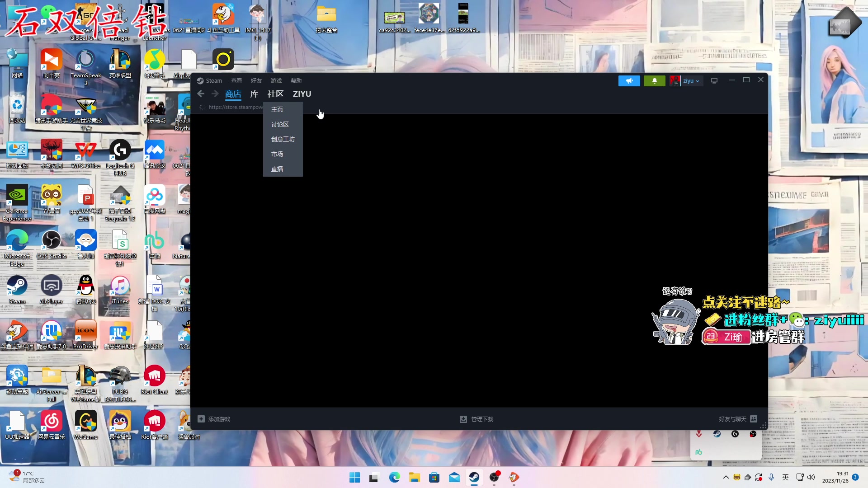
Task: Switch Steam to Big Picture mode
Action: tap(714, 81)
